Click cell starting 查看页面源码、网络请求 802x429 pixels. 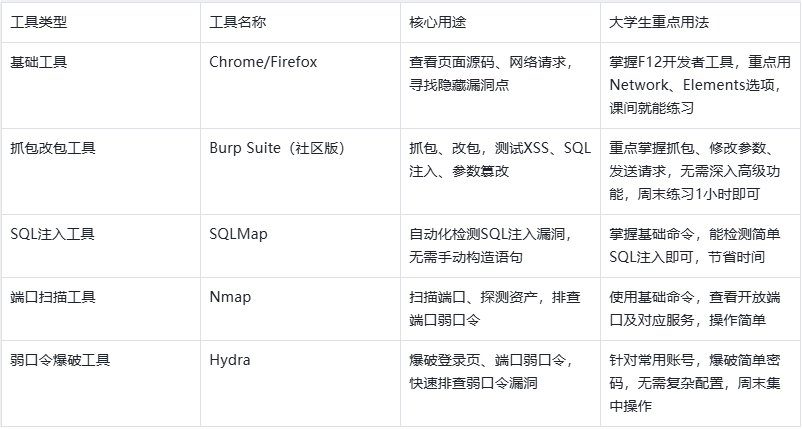(500, 85)
